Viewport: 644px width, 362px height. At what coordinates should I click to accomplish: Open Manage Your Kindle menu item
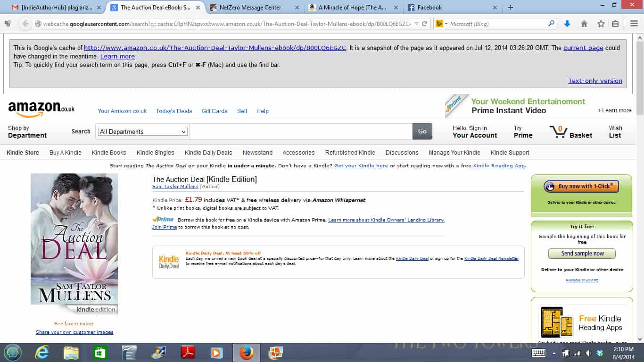[x=454, y=152]
